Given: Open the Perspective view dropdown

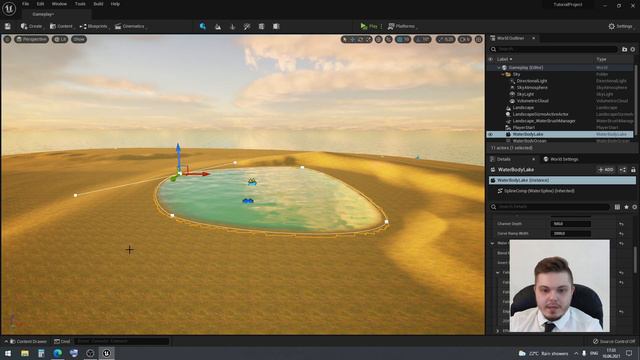Looking at the screenshot, I should [31, 39].
